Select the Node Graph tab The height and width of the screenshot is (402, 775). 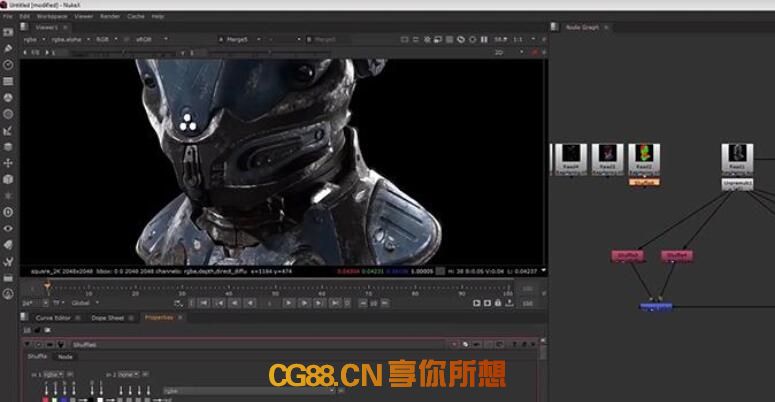point(582,27)
